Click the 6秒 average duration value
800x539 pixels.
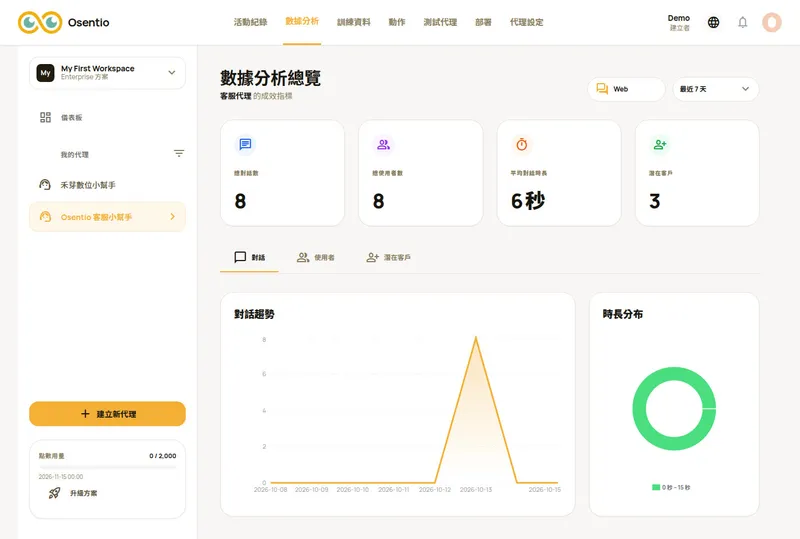pyautogui.click(x=528, y=201)
